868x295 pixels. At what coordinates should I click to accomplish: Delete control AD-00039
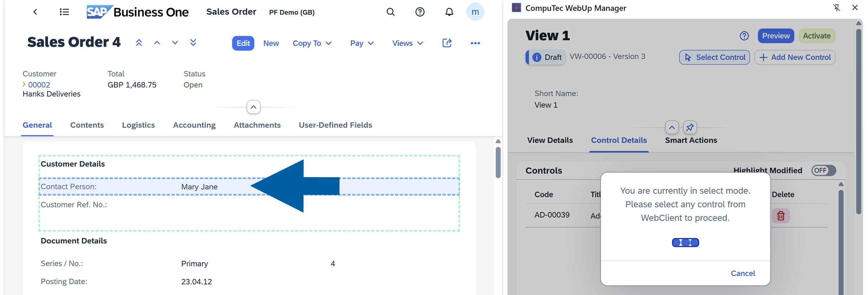pyautogui.click(x=781, y=216)
